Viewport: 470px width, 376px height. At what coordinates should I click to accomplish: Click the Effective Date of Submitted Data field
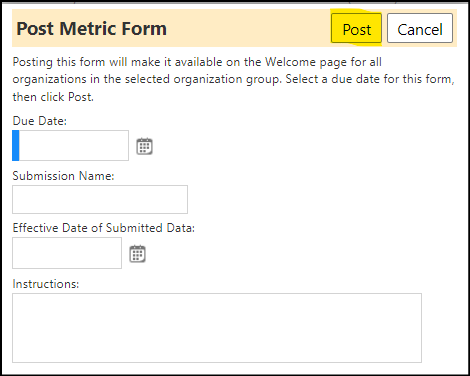click(x=67, y=253)
